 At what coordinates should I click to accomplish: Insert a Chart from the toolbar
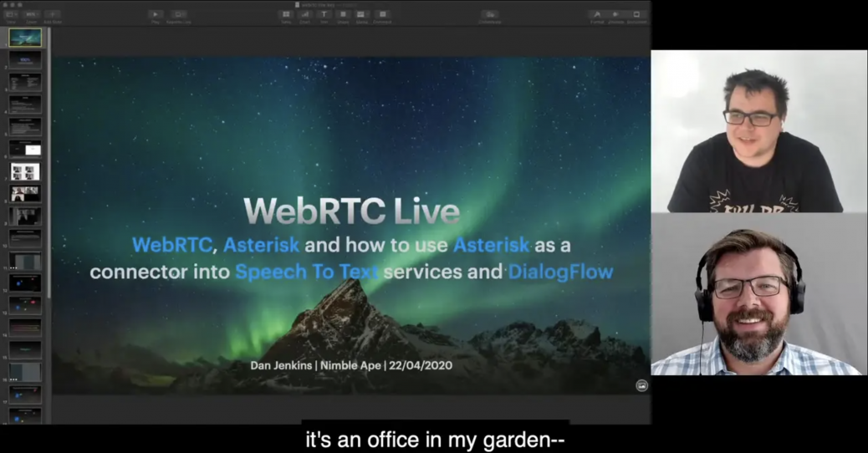(x=305, y=14)
